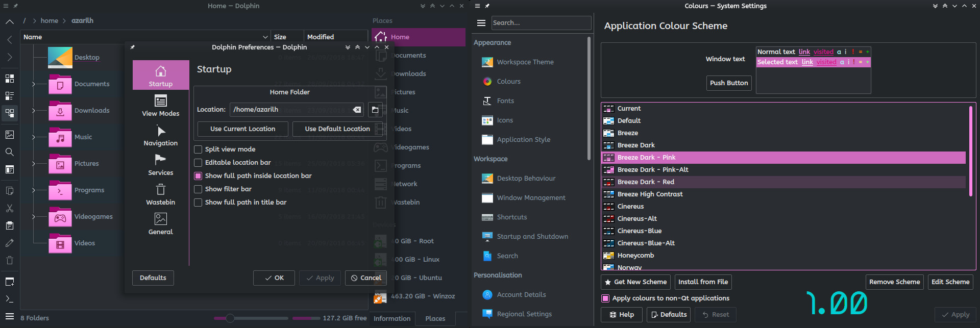Image resolution: width=980 pixels, height=328 pixels.
Task: Expand the Programs folder tree arrow
Action: (x=34, y=190)
